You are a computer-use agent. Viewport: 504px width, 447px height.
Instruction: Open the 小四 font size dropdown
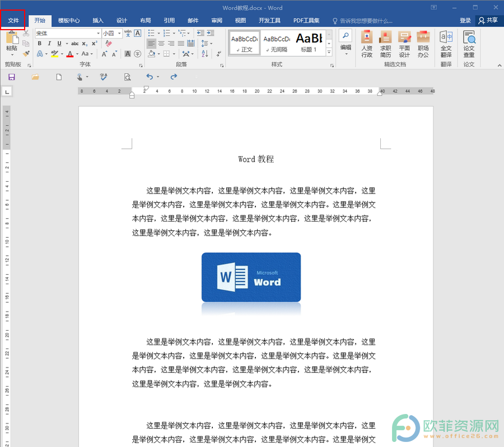click(x=120, y=34)
